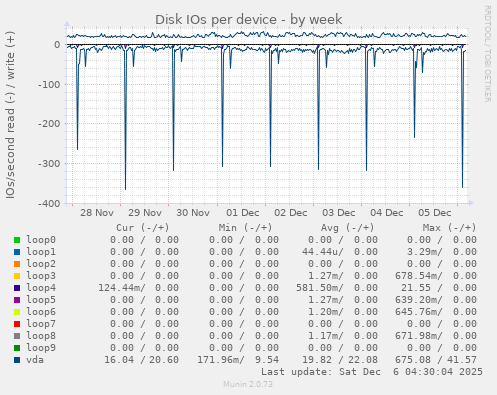Select the loop4 legend label
This screenshot has width=497, height=395.
coord(41,288)
